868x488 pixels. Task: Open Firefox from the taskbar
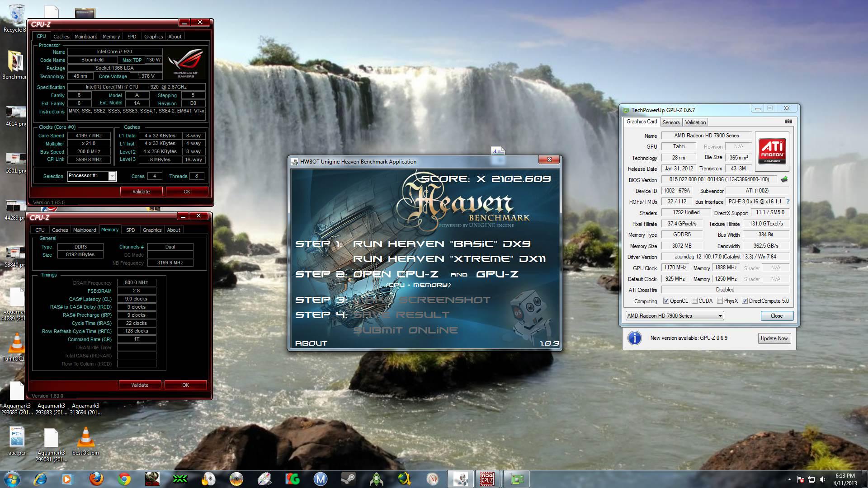(x=96, y=479)
